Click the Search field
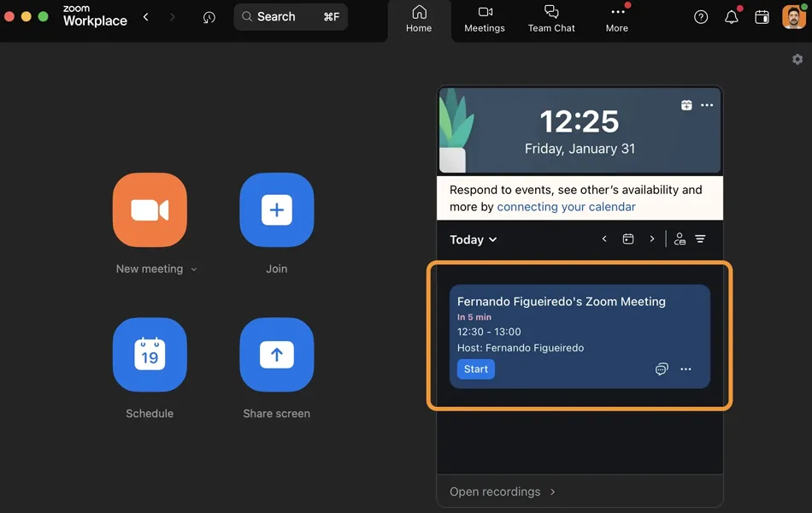This screenshot has height=513, width=812. pyautogui.click(x=291, y=17)
